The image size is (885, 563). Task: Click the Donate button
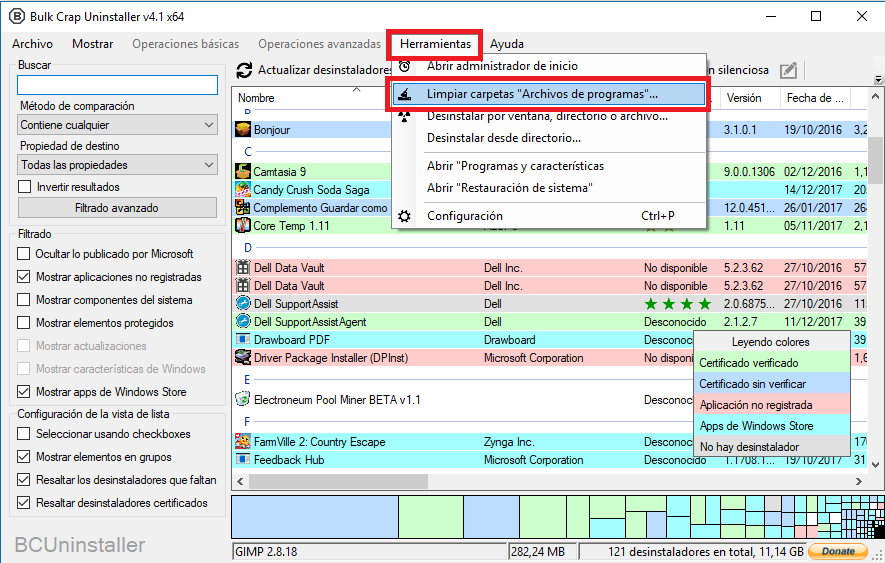[x=838, y=551]
